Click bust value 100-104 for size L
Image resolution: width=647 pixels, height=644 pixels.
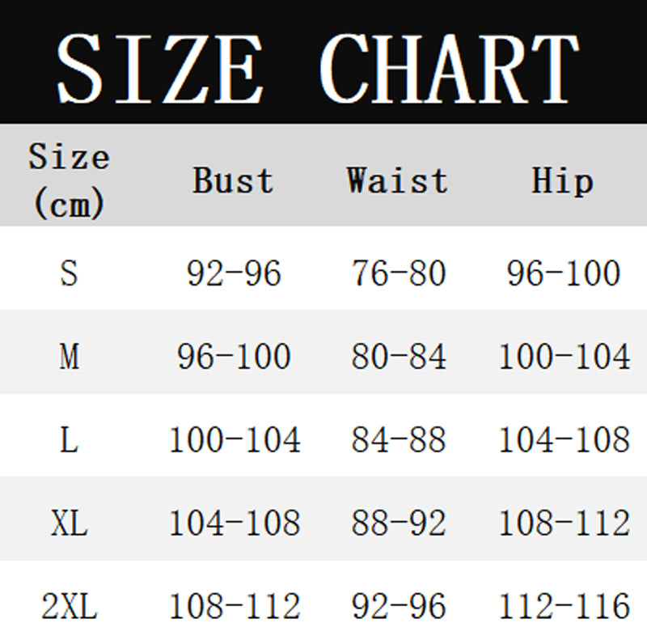(x=234, y=439)
